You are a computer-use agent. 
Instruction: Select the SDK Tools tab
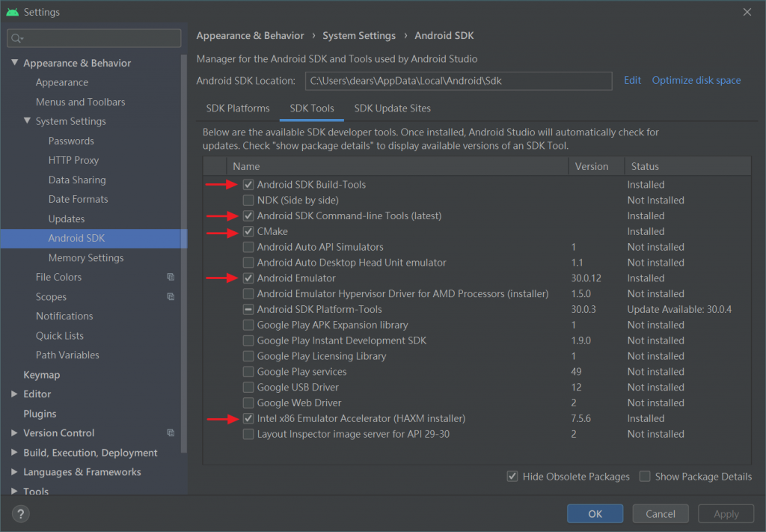[x=312, y=108]
